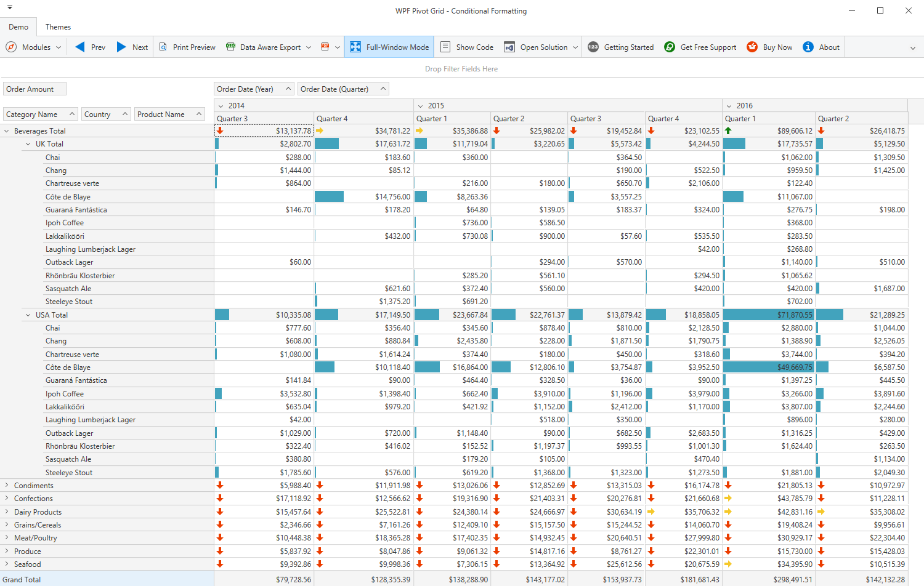Image resolution: width=924 pixels, height=586 pixels.
Task: Click the Show Code icon
Action: click(x=445, y=47)
